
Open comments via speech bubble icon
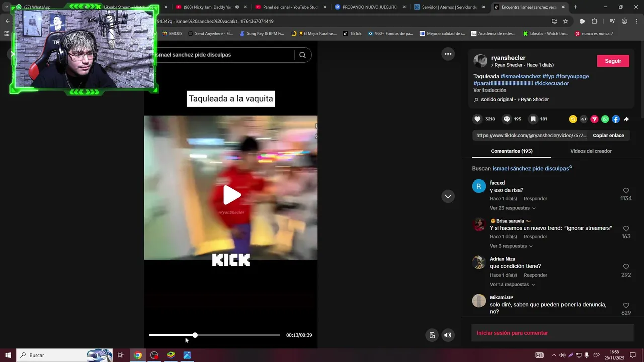507,119
